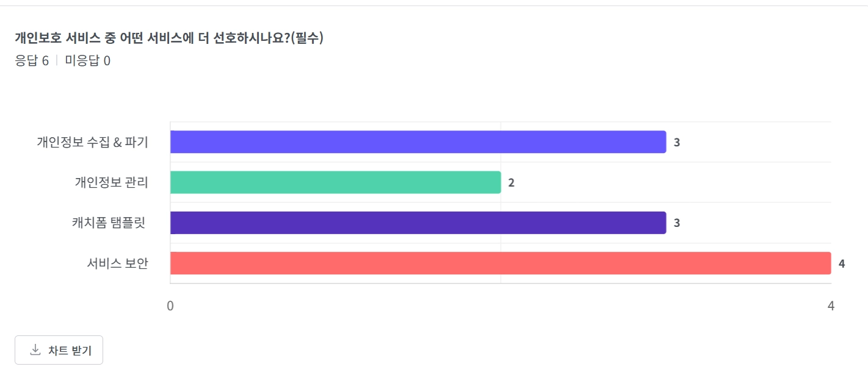The width and height of the screenshot is (868, 375).
Task: Click the dark purple '캐치폼 탬플릿' bar
Action: click(x=418, y=223)
